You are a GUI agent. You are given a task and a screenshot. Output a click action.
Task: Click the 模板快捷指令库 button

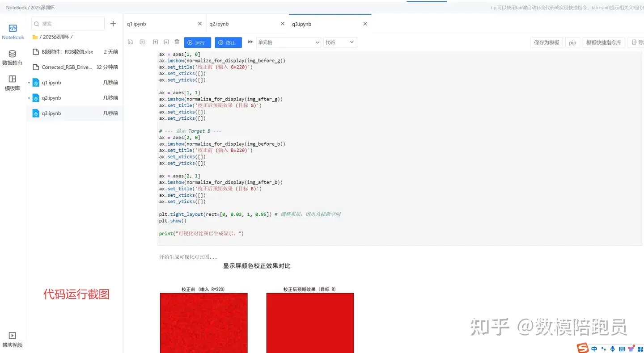pyautogui.click(x=604, y=42)
